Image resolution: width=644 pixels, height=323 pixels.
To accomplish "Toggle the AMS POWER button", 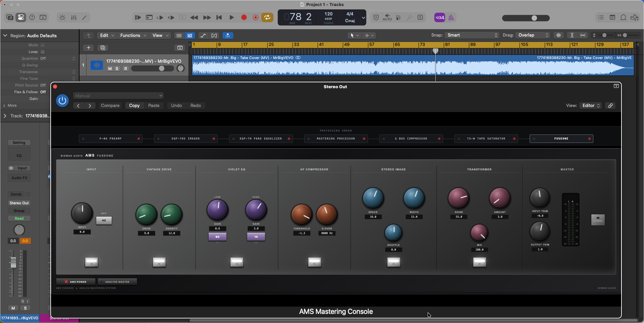I will [x=76, y=282].
